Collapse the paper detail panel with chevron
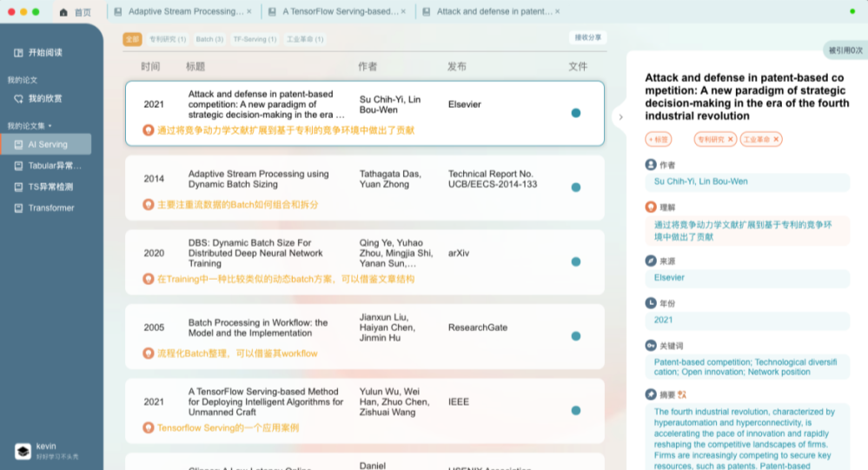The width and height of the screenshot is (868, 470). click(x=620, y=116)
